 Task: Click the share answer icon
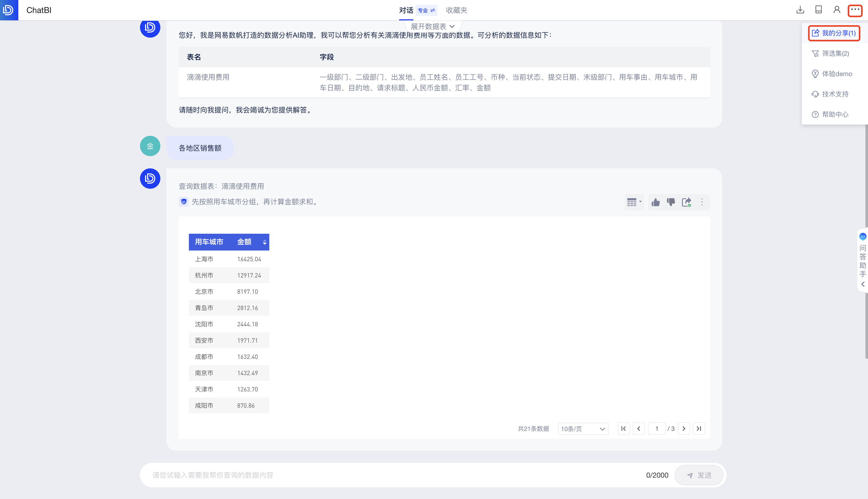click(x=686, y=202)
